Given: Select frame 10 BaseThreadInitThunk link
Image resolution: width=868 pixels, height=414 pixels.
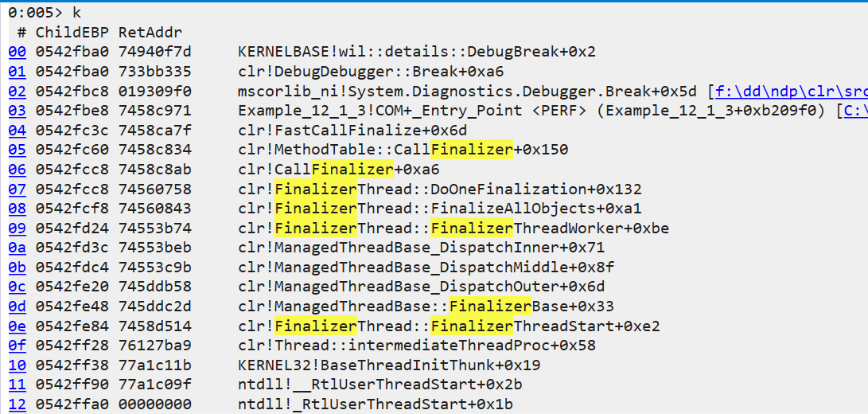Looking at the screenshot, I should point(18,365).
